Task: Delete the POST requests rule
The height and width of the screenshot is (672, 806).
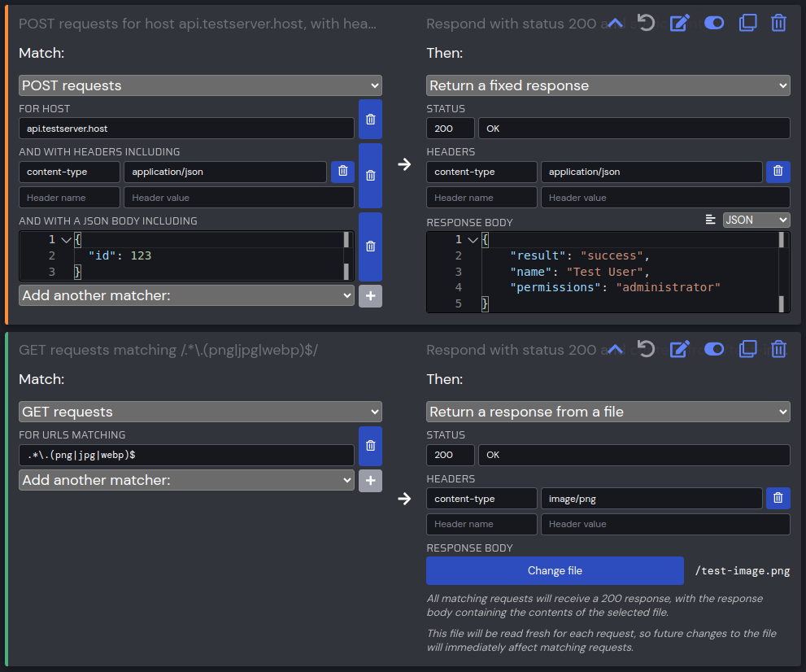Action: pyautogui.click(x=778, y=23)
